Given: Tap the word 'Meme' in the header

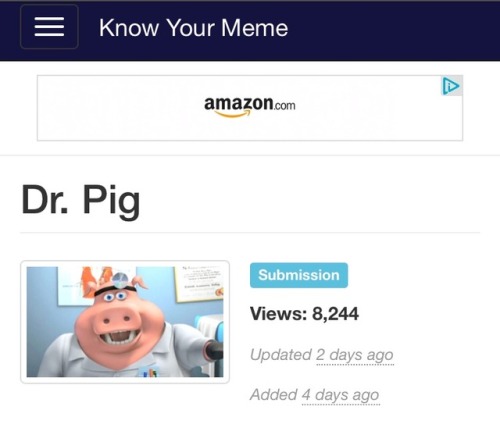Looking at the screenshot, I should (254, 28).
